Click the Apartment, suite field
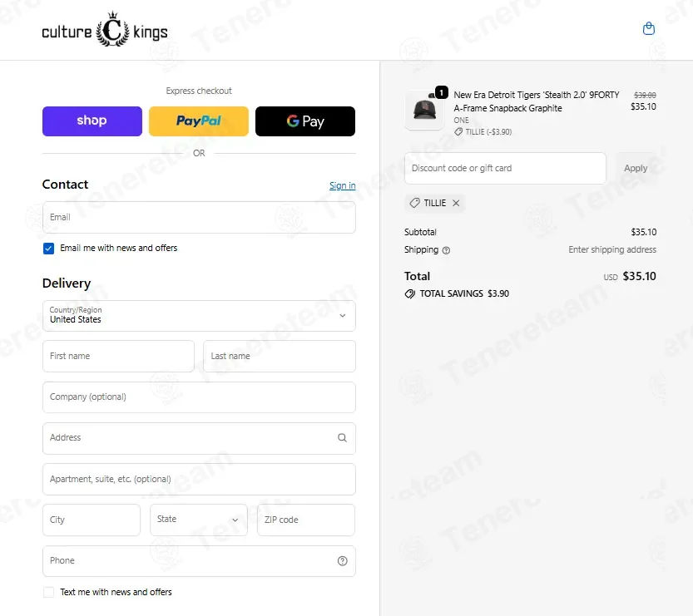693x616 pixels. pos(199,479)
